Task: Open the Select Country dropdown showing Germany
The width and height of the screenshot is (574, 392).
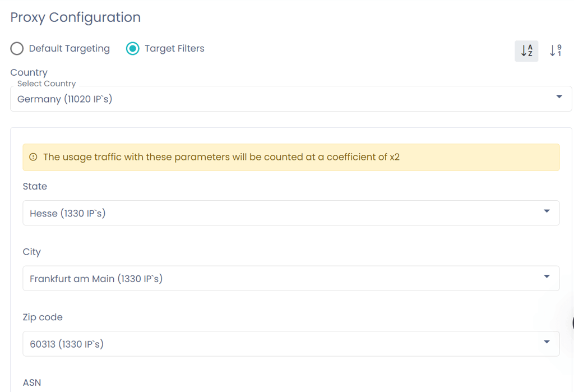Action: tap(291, 99)
